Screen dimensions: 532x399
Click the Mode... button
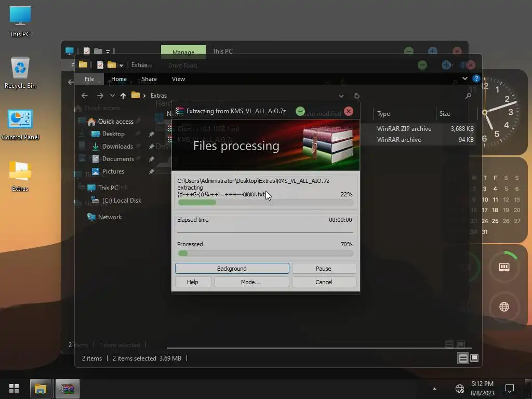click(251, 282)
